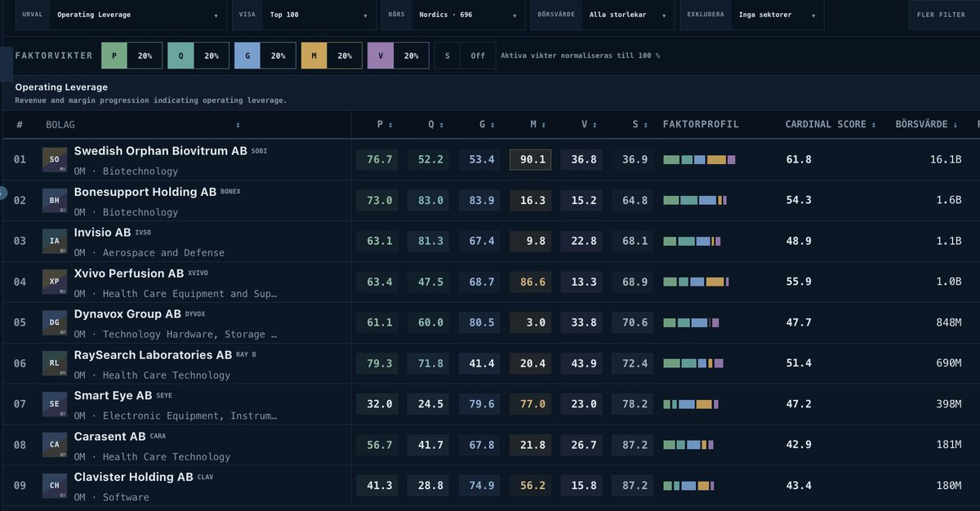Click the CH logo of Clavister Holding

pyautogui.click(x=55, y=486)
